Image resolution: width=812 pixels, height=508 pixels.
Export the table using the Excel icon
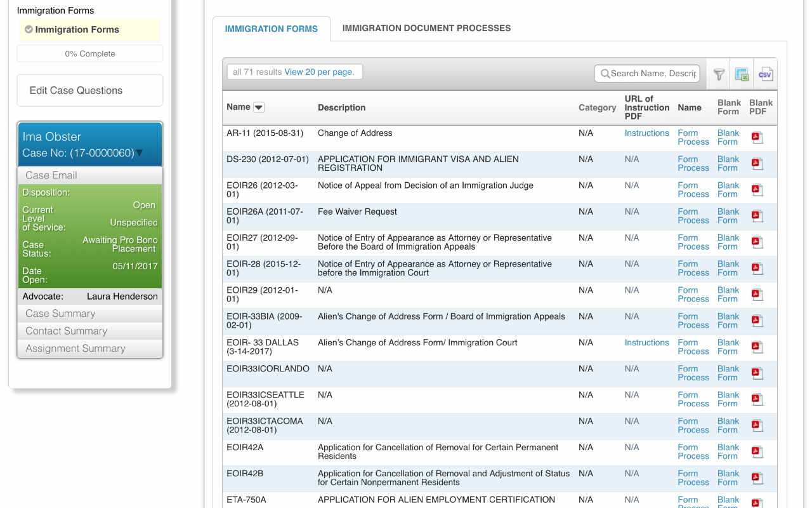741,74
